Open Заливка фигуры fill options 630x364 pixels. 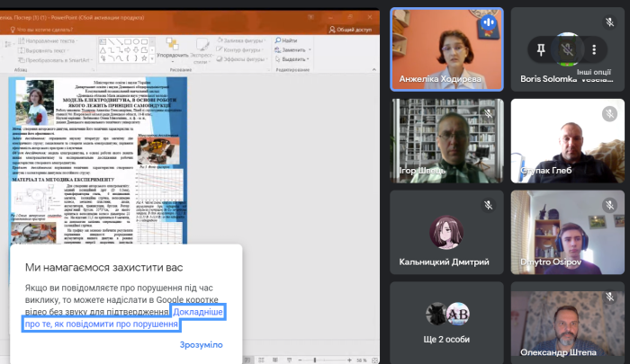[x=241, y=41]
